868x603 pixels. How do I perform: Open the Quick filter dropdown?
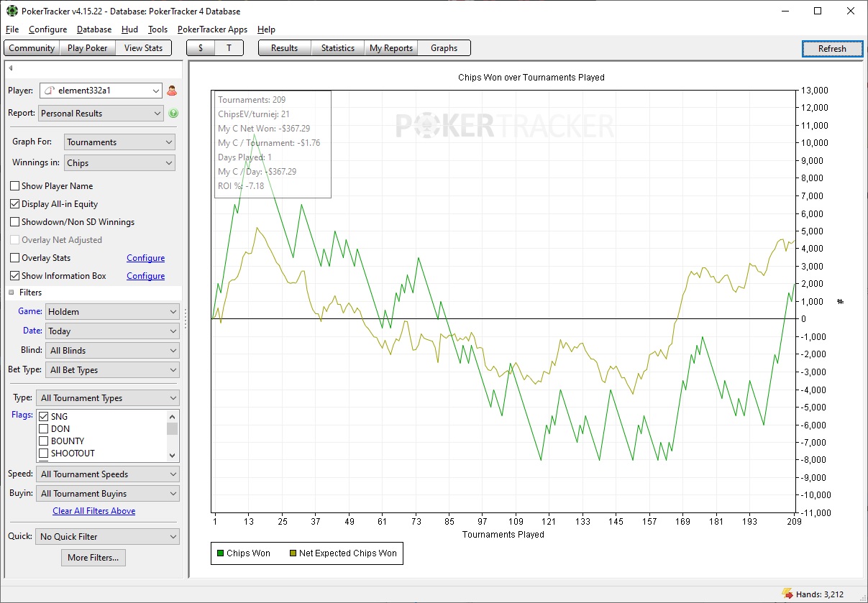click(108, 537)
